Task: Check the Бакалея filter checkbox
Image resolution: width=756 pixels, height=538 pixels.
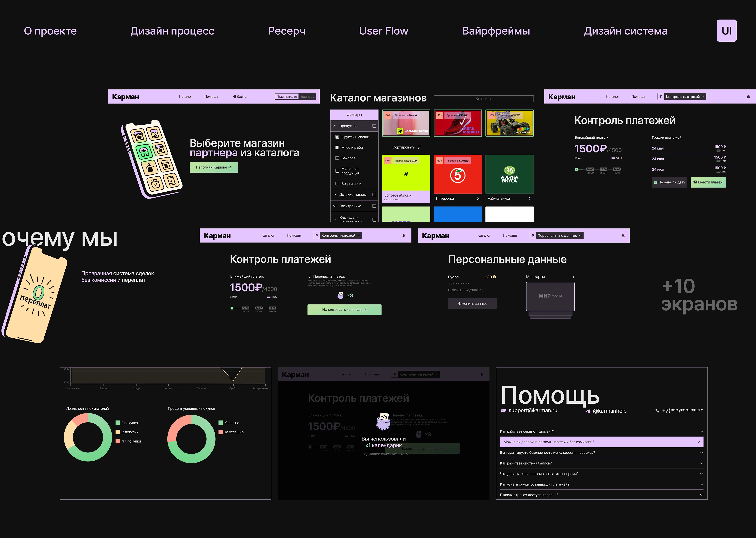Action: tap(337, 158)
